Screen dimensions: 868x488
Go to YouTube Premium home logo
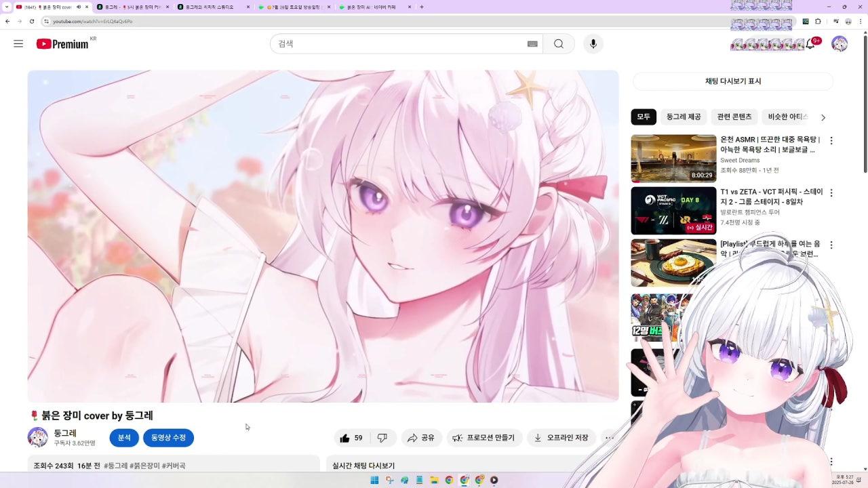click(62, 44)
